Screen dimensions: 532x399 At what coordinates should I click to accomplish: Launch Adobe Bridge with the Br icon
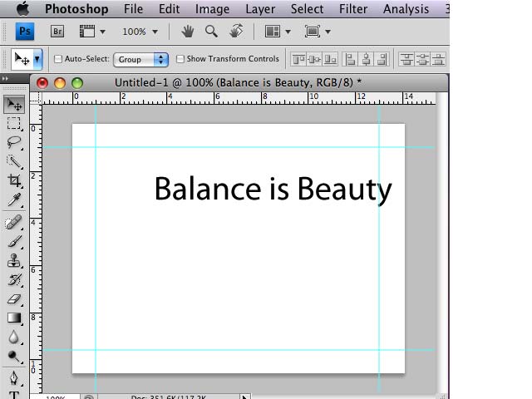point(57,32)
